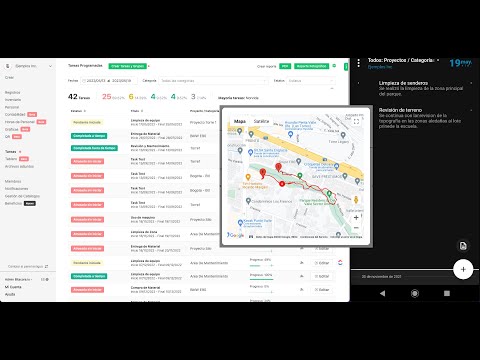
Task: Click the green Crear tareas y tiempos button
Action: (x=128, y=66)
